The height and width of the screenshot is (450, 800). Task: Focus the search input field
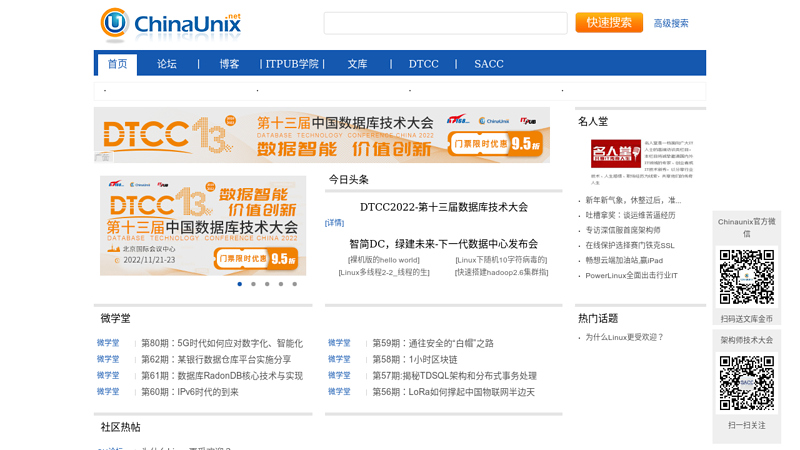[x=445, y=23]
